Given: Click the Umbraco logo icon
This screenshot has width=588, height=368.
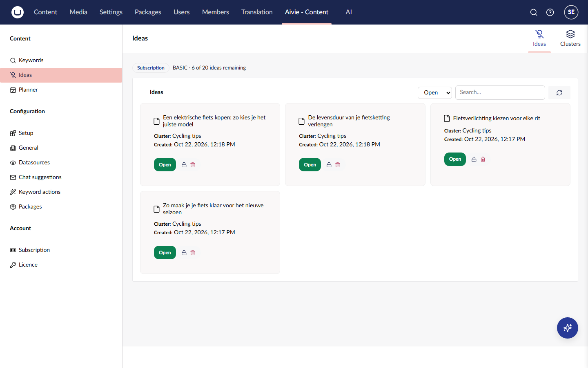Looking at the screenshot, I should [18, 12].
